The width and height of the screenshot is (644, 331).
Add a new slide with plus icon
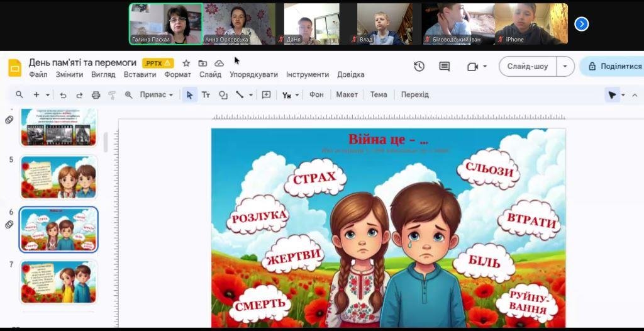click(x=36, y=94)
